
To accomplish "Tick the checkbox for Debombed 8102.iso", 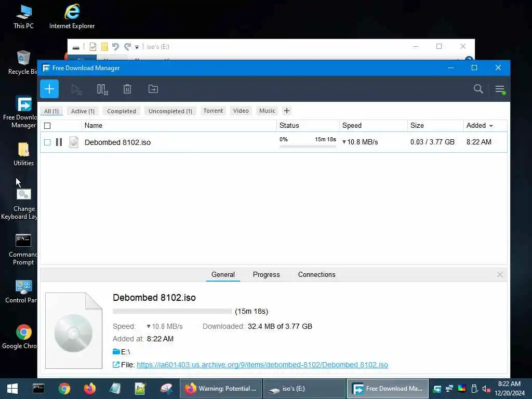I will pyautogui.click(x=47, y=142).
